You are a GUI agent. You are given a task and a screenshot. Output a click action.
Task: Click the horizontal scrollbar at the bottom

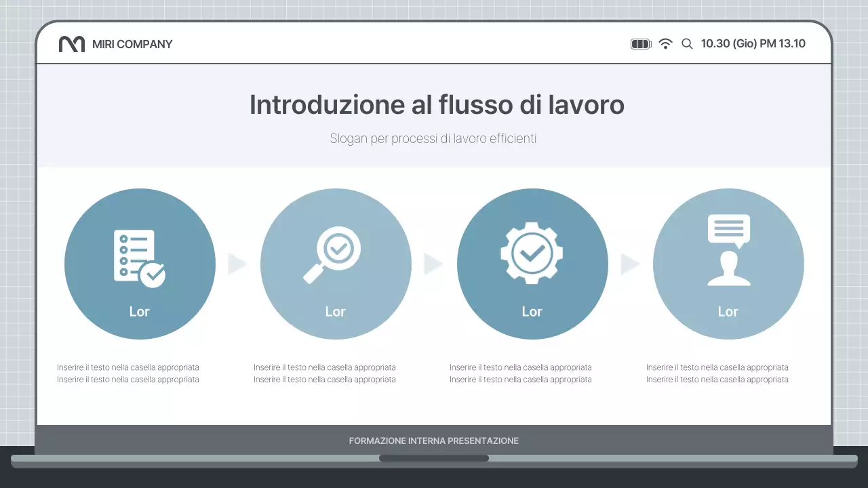pos(434,458)
